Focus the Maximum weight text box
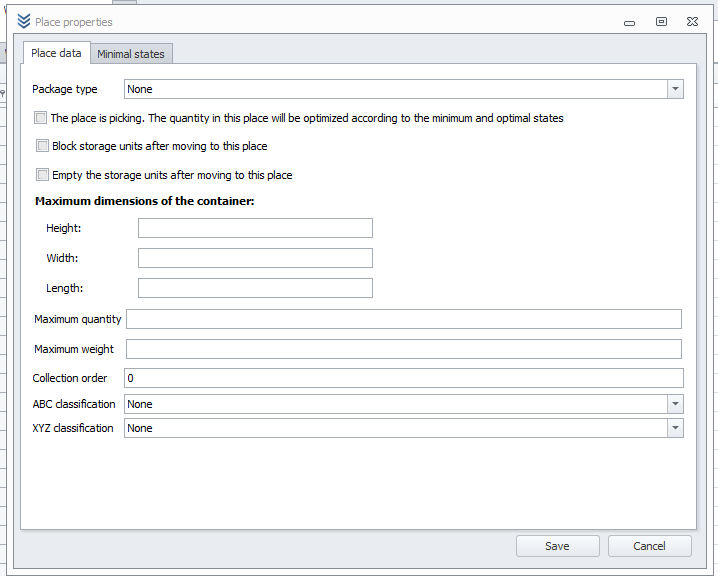 click(404, 349)
